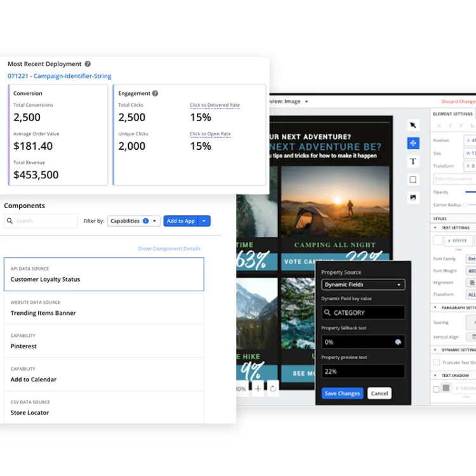This screenshot has width=476, height=476.
Task: Click the Size W field
Action: 470,153
